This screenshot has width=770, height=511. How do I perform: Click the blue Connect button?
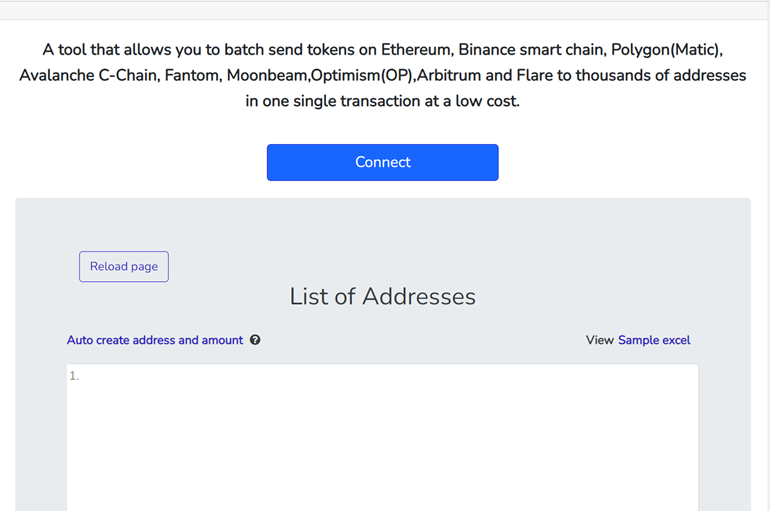click(383, 162)
